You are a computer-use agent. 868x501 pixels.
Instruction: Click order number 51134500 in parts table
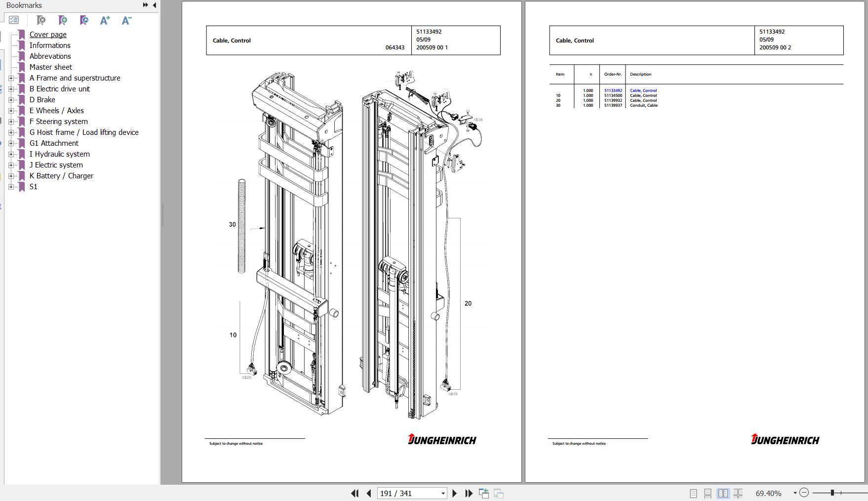[613, 95]
